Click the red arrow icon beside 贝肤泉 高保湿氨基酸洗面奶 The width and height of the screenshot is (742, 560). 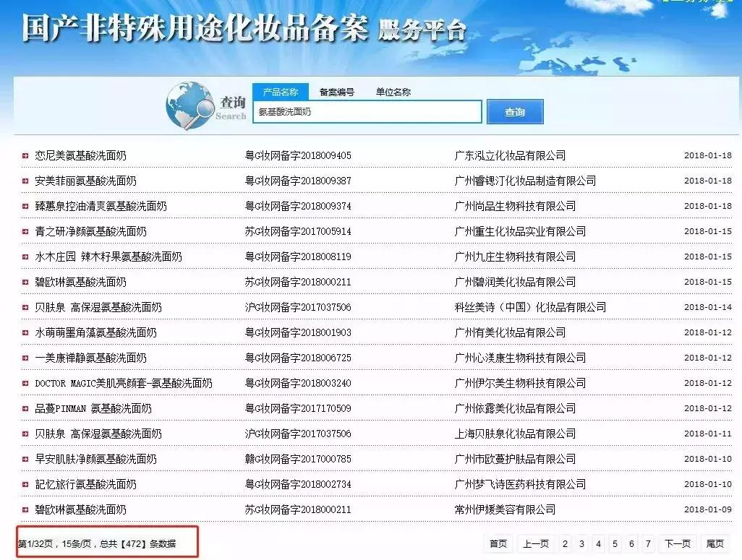(24, 306)
